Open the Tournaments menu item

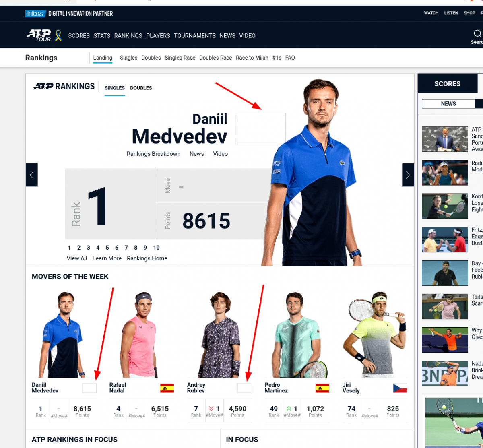point(195,35)
